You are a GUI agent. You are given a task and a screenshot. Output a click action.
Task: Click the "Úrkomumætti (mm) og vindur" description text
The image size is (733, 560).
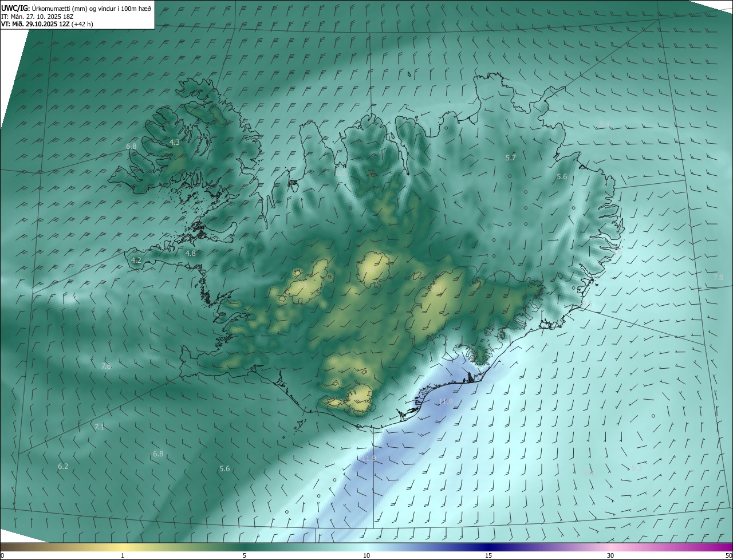(73, 8)
